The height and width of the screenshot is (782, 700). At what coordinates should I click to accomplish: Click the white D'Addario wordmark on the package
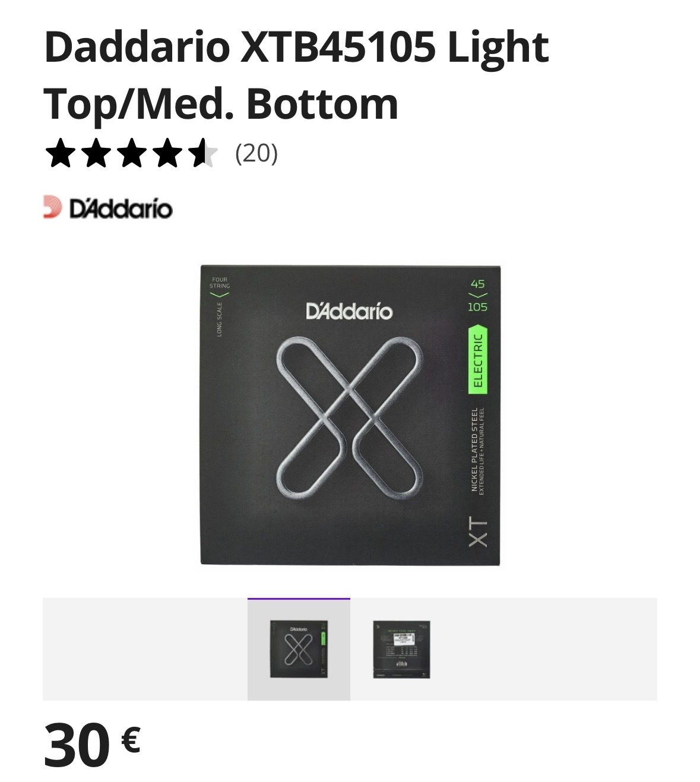pos(349,312)
